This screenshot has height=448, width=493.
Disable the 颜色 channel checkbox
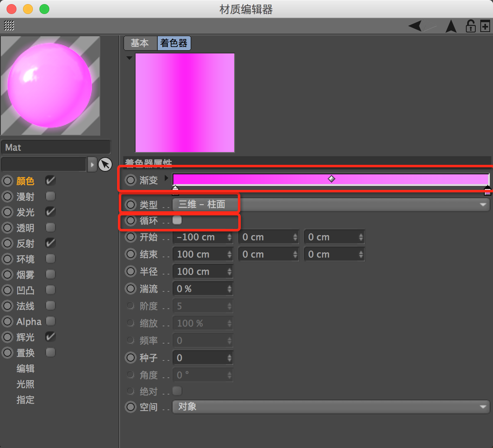point(50,180)
